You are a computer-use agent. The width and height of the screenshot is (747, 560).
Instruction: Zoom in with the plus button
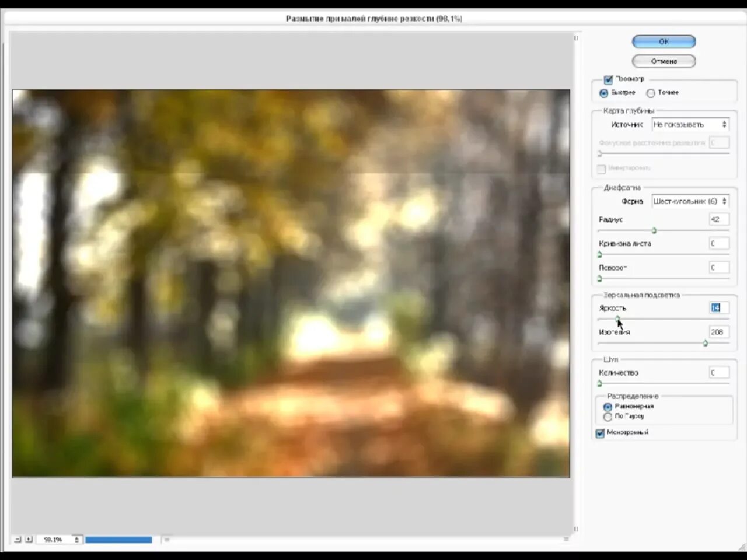point(29,540)
